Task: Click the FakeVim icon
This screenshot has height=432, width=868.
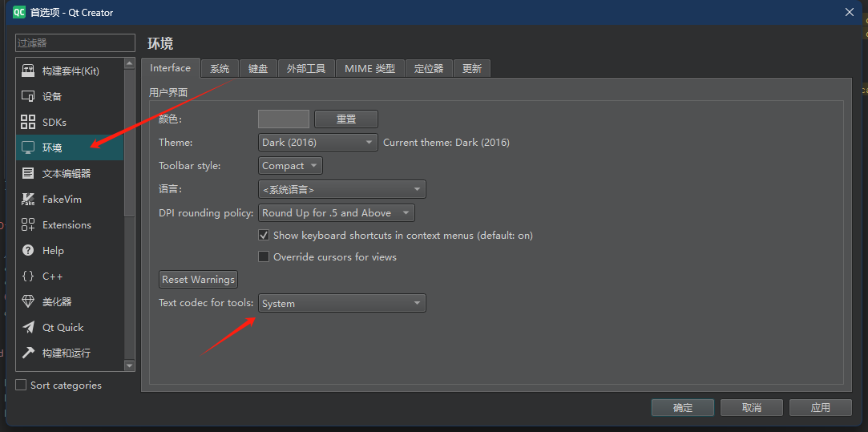Action: coord(28,199)
